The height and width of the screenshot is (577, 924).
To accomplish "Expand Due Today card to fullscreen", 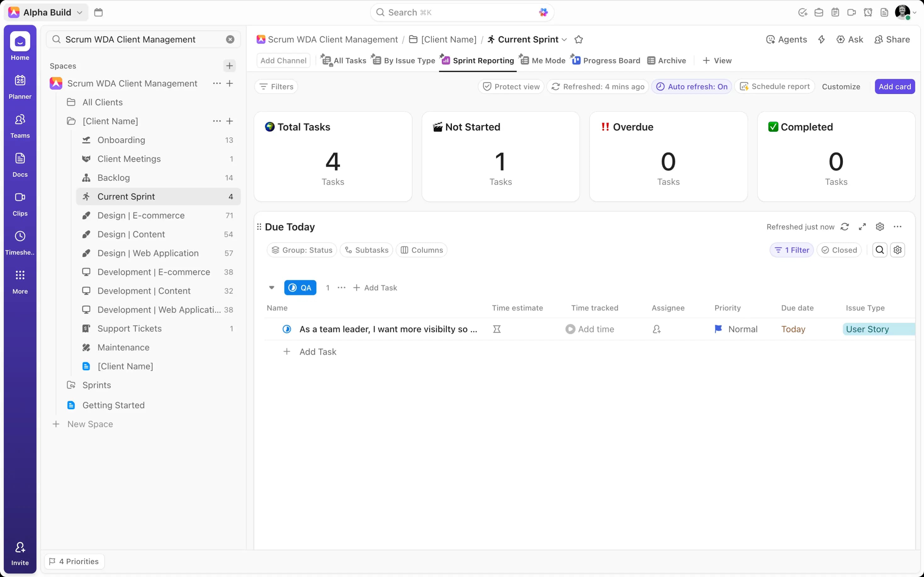I will (x=862, y=227).
